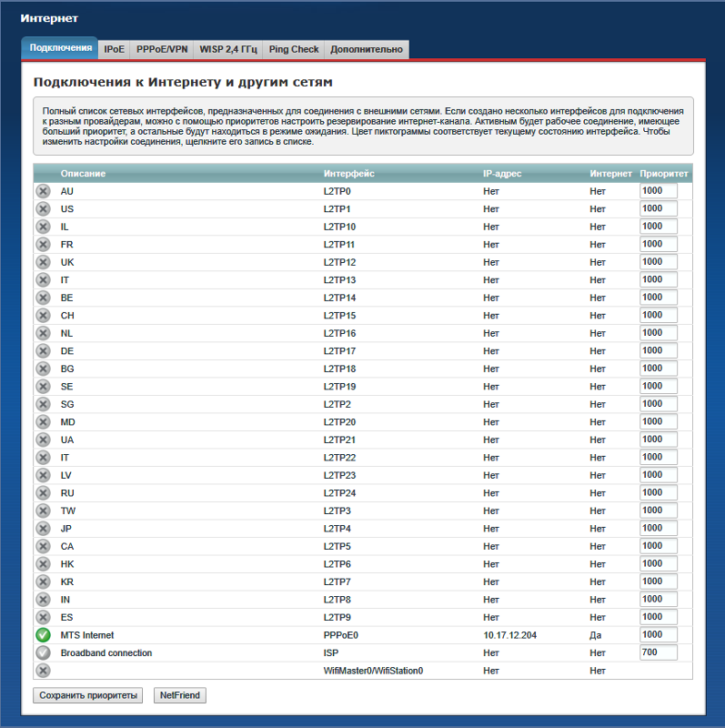Screen dimensions: 725x728
Task: Switch to the IPoE tab
Action: click(x=115, y=49)
